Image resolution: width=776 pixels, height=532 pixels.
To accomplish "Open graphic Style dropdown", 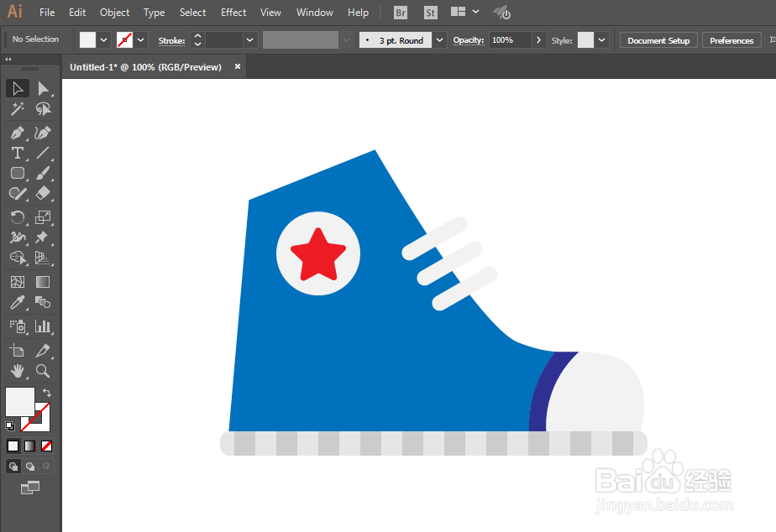I will tap(602, 40).
